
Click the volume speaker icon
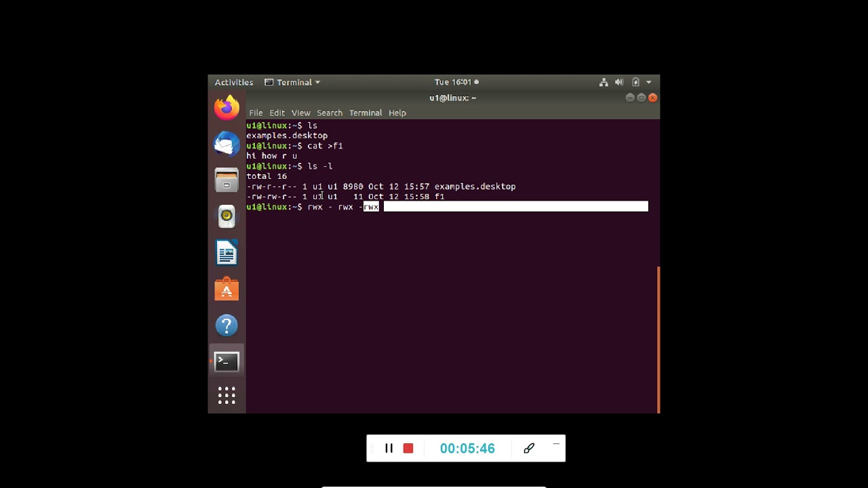(x=619, y=82)
